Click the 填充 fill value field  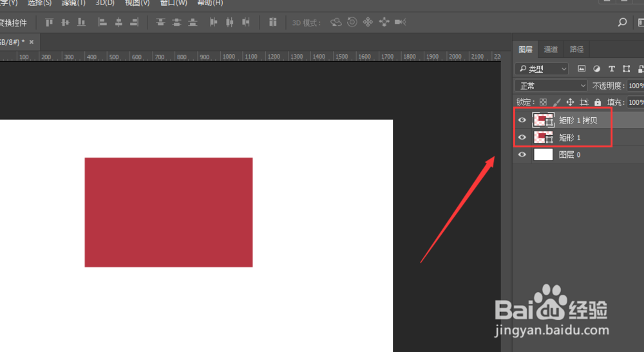(x=636, y=102)
